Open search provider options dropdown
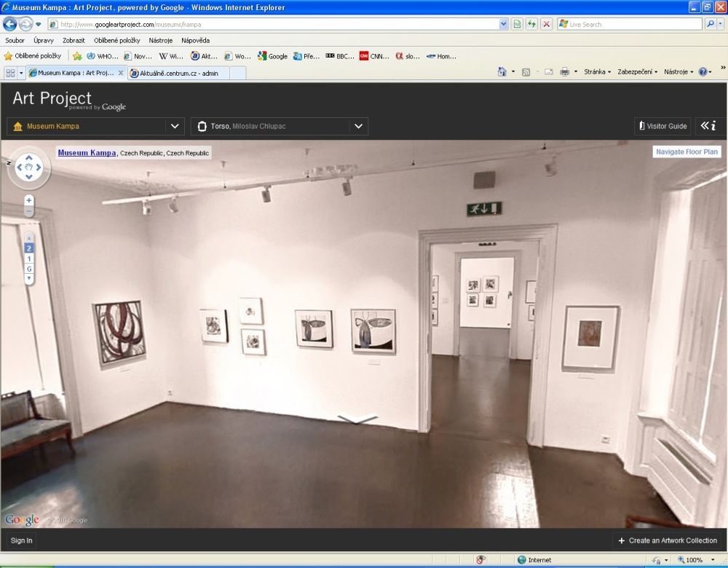The width and height of the screenshot is (728, 568). coord(721,24)
